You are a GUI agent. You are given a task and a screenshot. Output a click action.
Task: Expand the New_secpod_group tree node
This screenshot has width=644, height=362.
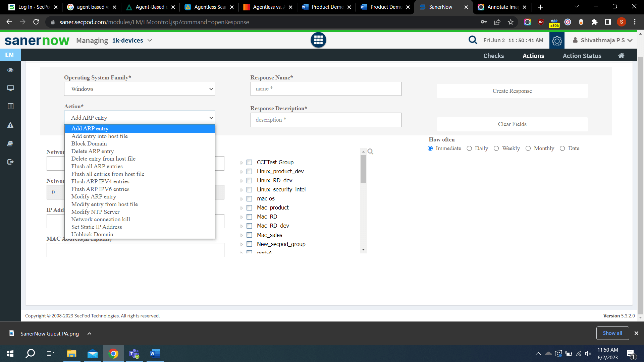(x=241, y=244)
